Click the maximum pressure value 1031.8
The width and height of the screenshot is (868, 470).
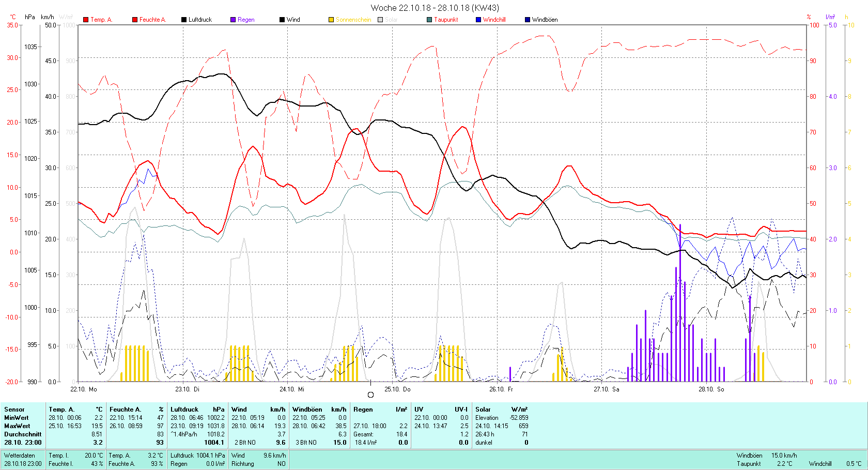216,426
